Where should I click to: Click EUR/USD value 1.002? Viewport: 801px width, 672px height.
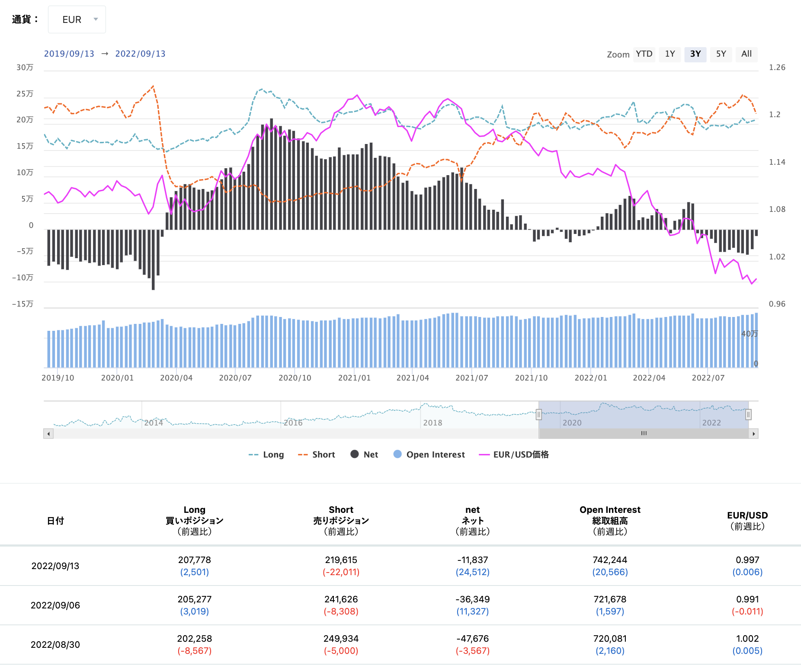(747, 639)
